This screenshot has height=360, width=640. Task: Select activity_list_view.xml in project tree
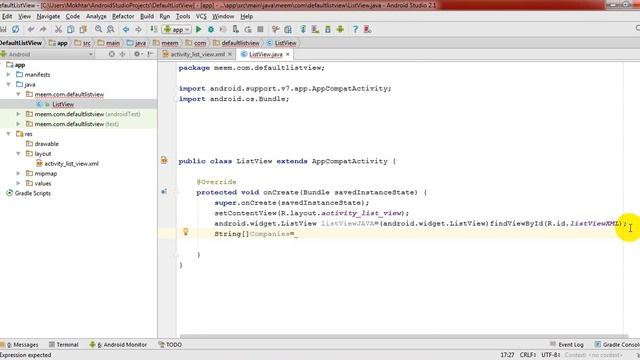(71, 163)
